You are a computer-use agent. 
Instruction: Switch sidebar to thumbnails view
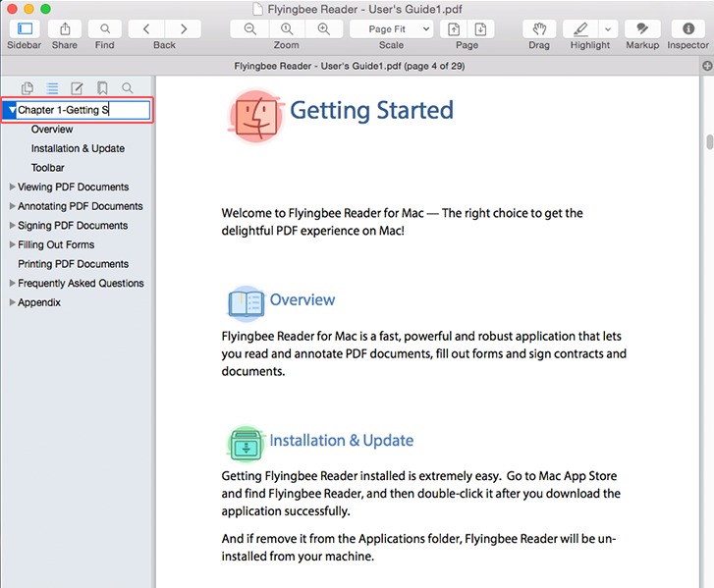27,87
